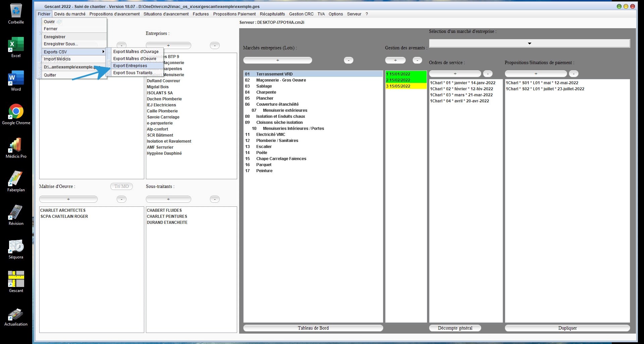Expand the Exports CSV submenu
Screen dimensions: 644x344
tap(74, 52)
